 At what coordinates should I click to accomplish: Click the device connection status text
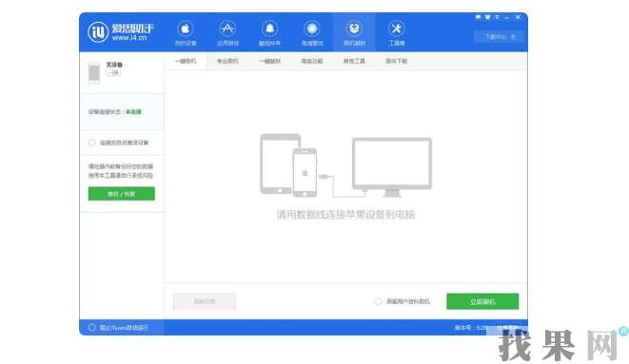click(115, 112)
